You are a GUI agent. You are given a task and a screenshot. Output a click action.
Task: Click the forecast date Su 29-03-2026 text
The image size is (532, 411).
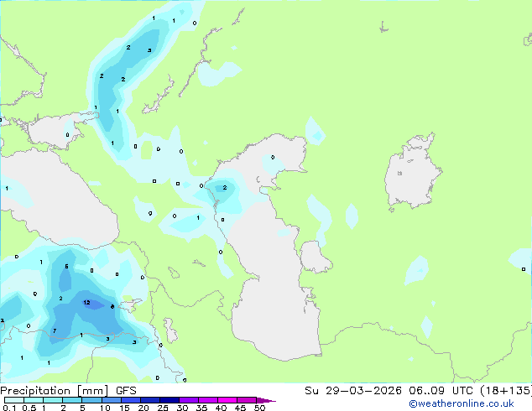[x=353, y=391]
